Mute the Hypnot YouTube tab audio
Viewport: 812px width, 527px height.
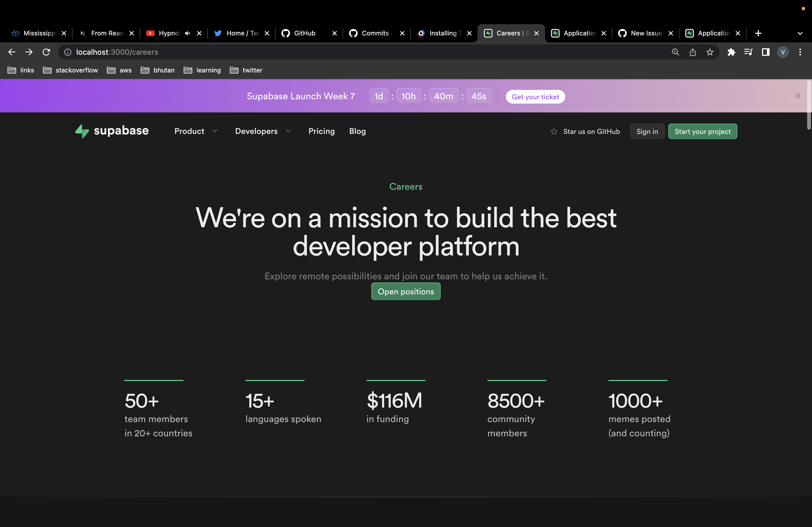(187, 33)
